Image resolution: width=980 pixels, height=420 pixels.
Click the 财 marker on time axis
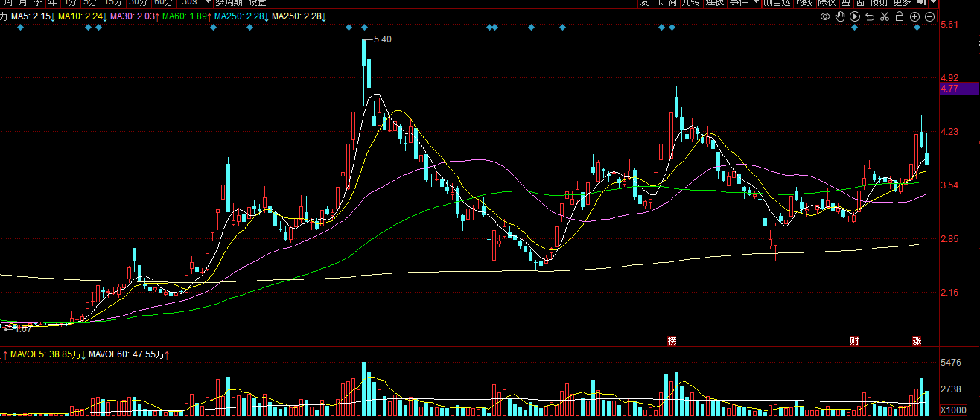coord(854,340)
